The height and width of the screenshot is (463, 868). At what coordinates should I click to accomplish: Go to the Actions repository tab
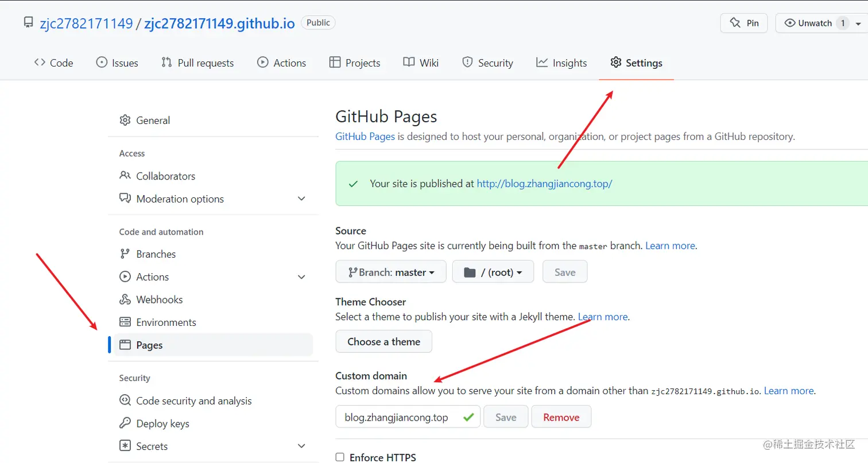[281, 63]
